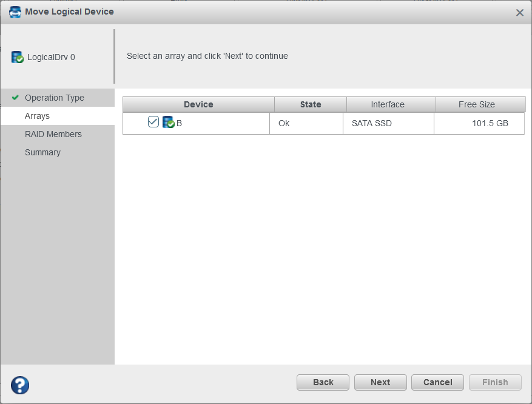Click the Interface column header
Viewport: 532px width, 404px height.
pos(389,104)
